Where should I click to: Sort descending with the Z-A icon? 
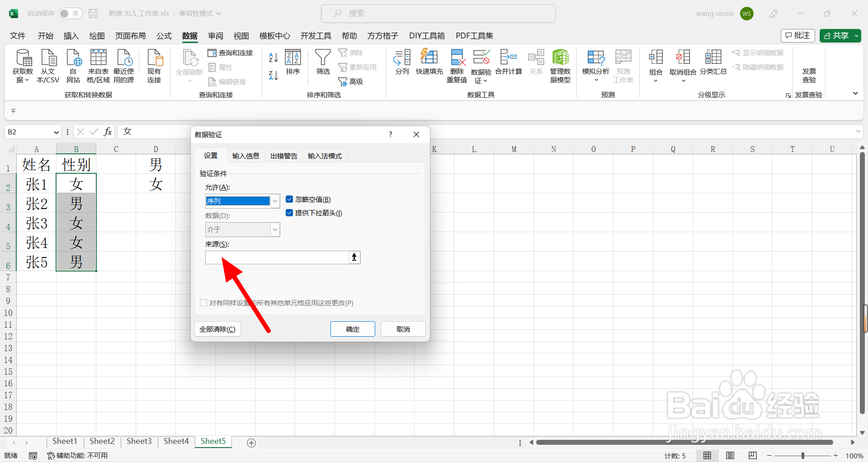tap(273, 76)
